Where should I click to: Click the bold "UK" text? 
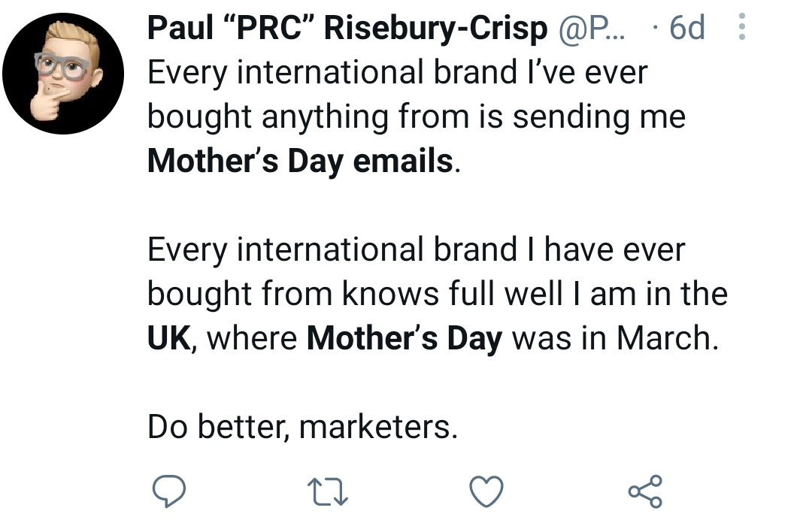pos(168,337)
